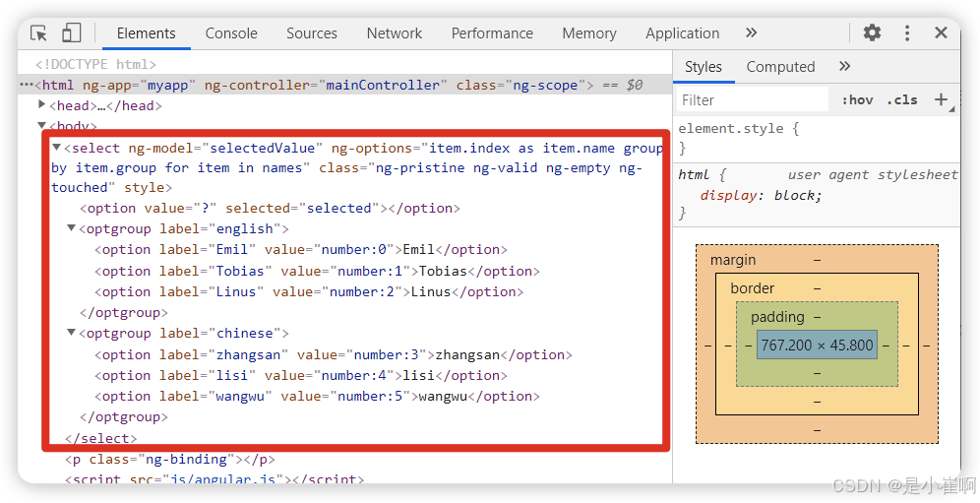Click the display: block declaration

pyautogui.click(x=761, y=195)
